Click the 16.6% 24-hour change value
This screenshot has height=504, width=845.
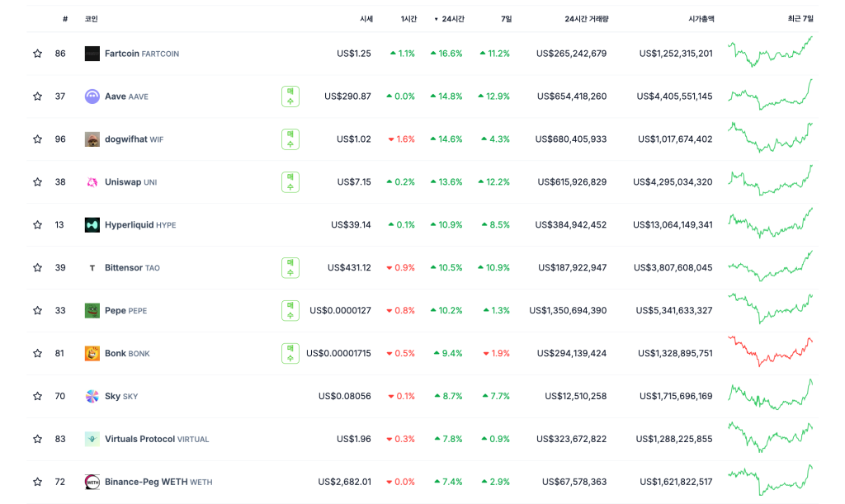446,54
